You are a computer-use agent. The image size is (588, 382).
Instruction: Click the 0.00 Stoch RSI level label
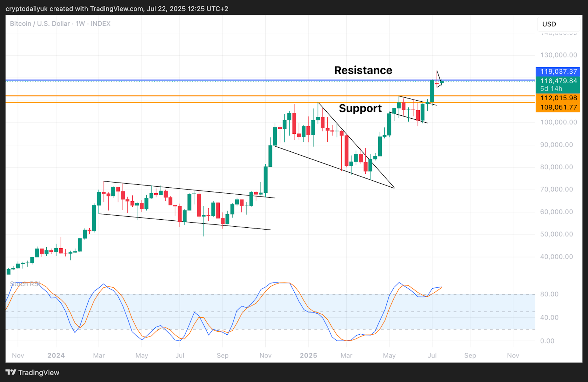point(547,341)
